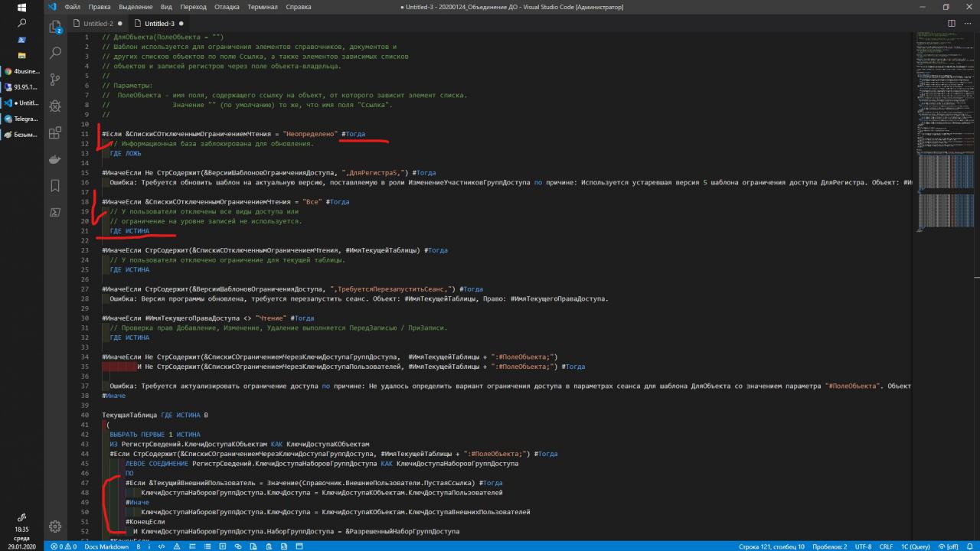Switch to 4busine... Chrome window in taskbar
Image resolution: width=980 pixels, height=551 pixels.
[x=21, y=71]
